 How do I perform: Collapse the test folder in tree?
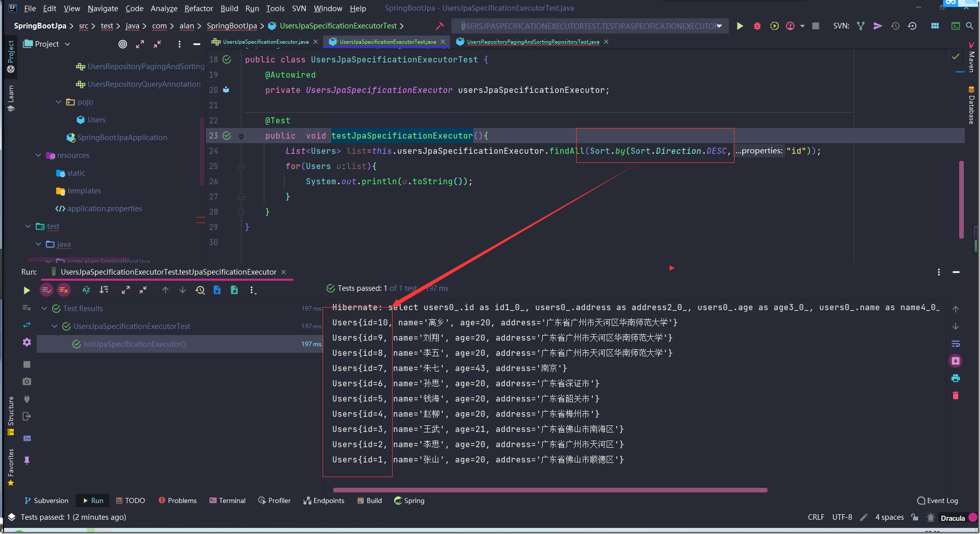click(28, 226)
